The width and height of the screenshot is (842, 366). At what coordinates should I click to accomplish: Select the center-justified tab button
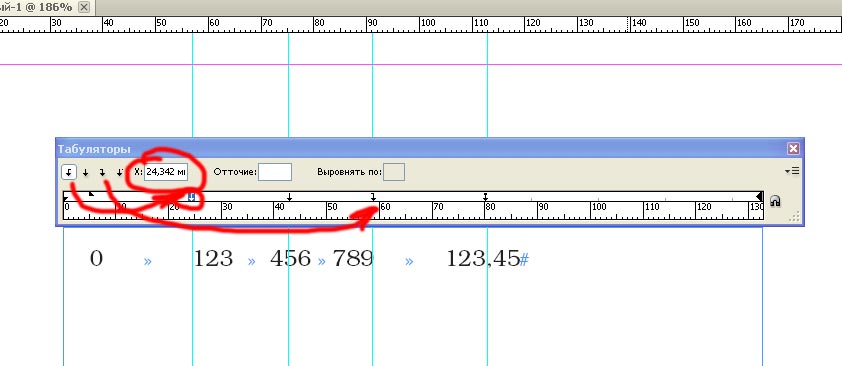pos(85,172)
